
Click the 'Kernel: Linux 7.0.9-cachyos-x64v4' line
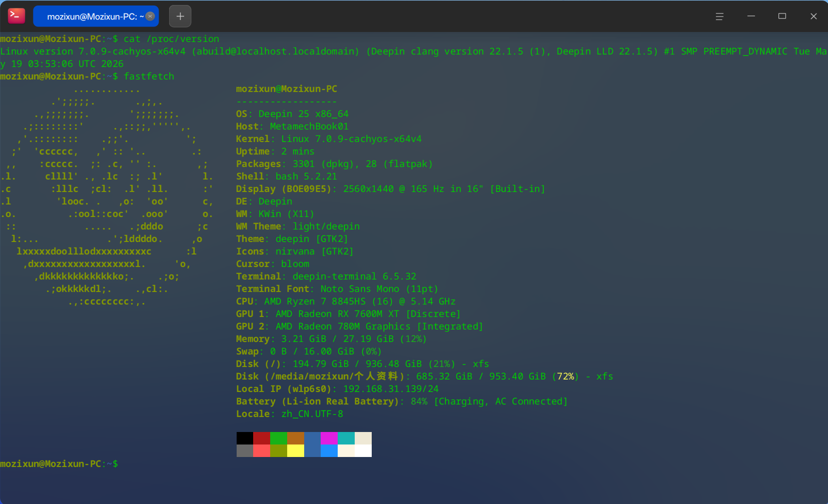pyautogui.click(x=329, y=139)
